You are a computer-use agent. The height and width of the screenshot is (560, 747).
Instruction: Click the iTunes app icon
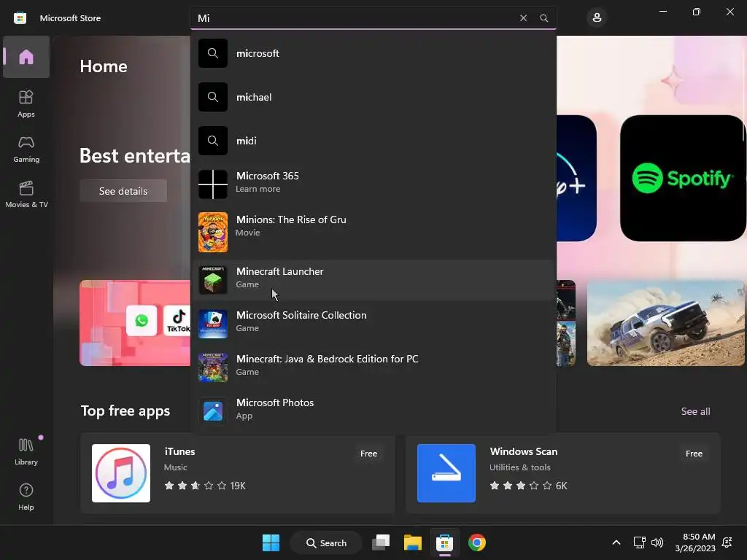pyautogui.click(x=121, y=472)
